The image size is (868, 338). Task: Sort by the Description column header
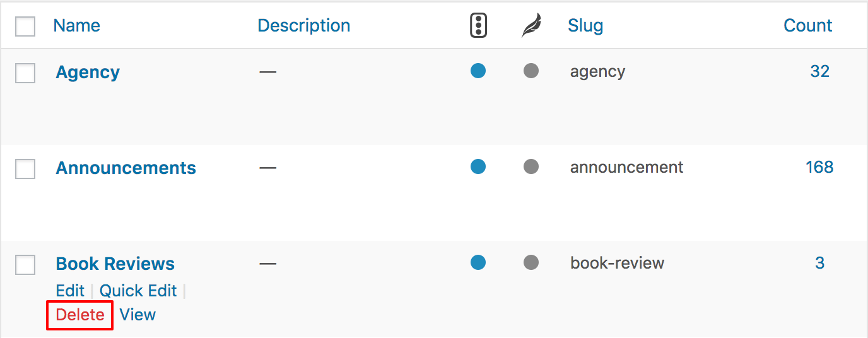coord(304,26)
